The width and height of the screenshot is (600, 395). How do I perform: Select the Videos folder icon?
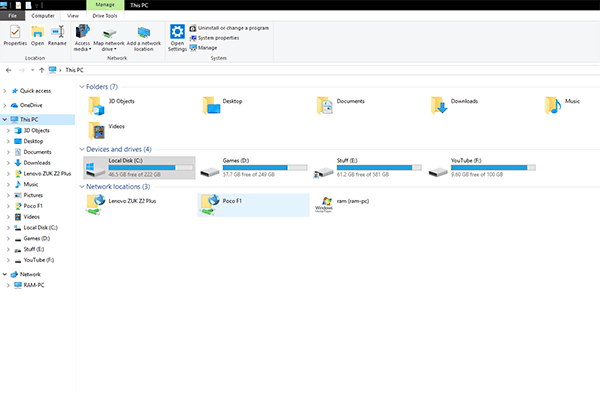96,131
